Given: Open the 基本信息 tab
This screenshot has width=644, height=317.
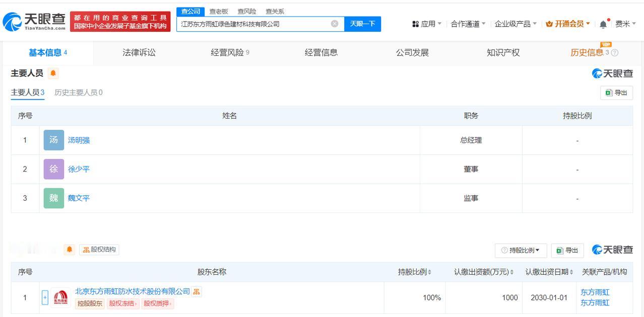Looking at the screenshot, I should tap(48, 53).
